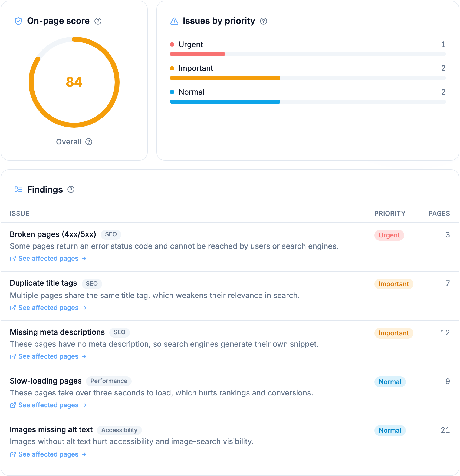Select the Accessibility tag on Images missing alt text

point(119,430)
